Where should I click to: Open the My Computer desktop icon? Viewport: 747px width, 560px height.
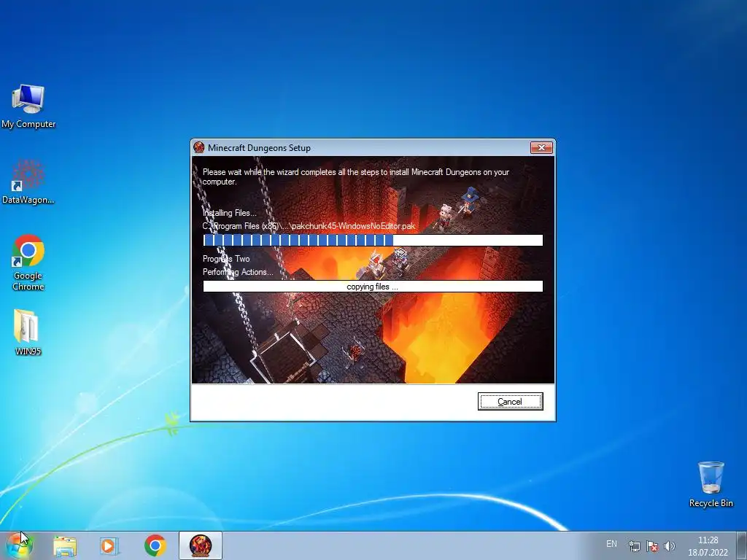tap(28, 106)
